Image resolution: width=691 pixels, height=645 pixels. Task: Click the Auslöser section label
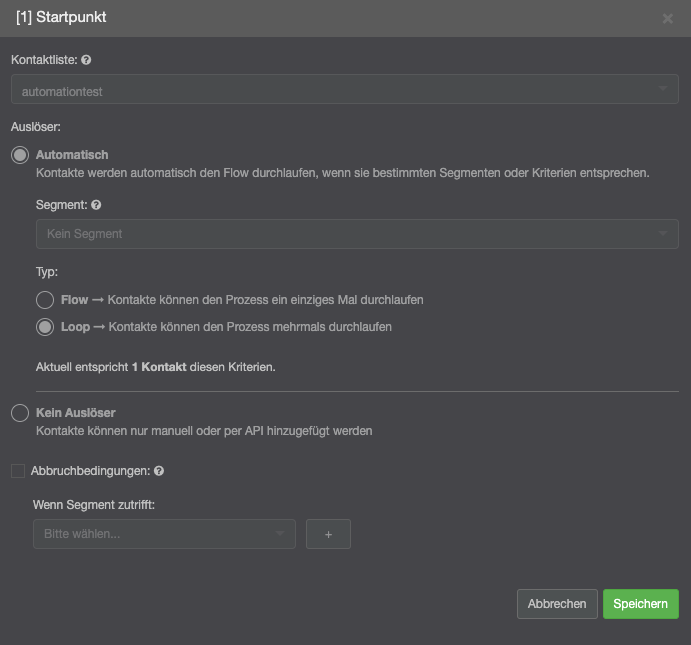[36, 127]
